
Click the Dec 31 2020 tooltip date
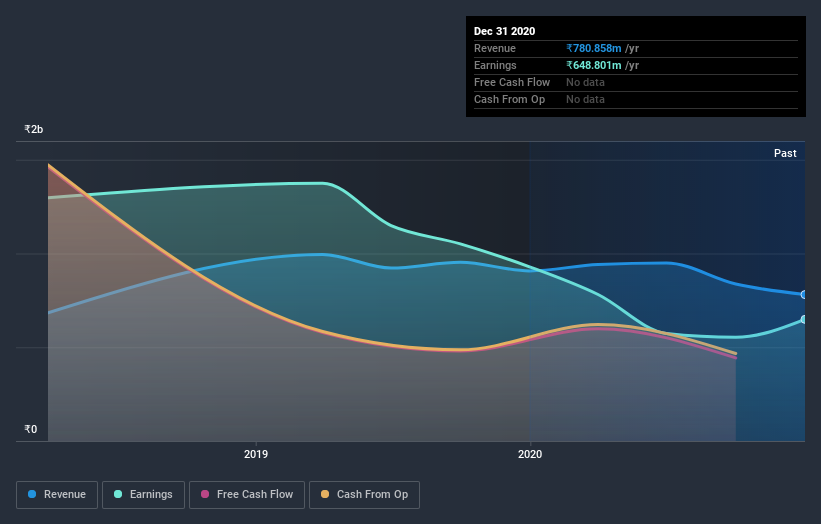[x=504, y=31]
